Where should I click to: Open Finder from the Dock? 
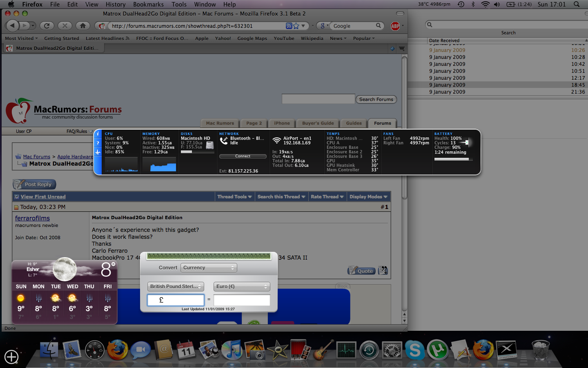tap(49, 350)
